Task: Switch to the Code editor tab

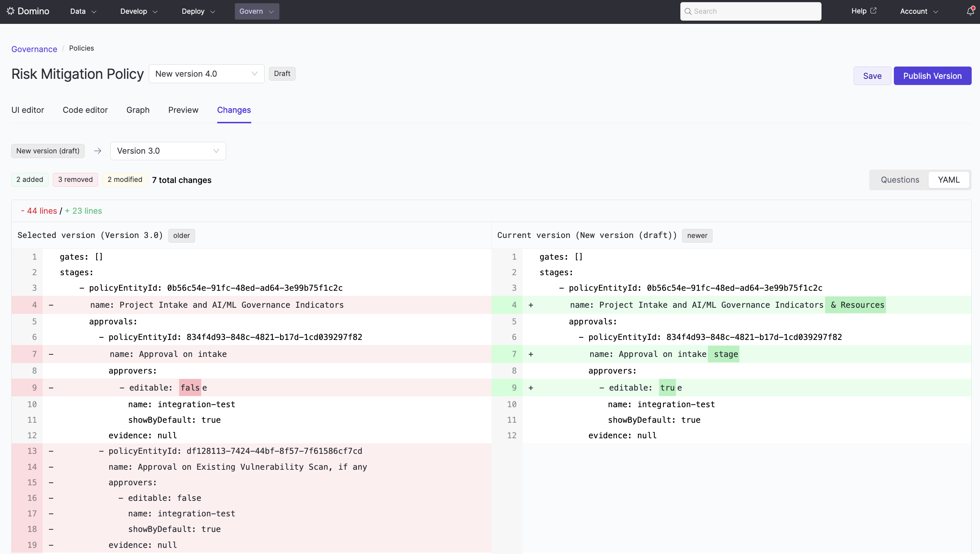Action: (x=85, y=110)
